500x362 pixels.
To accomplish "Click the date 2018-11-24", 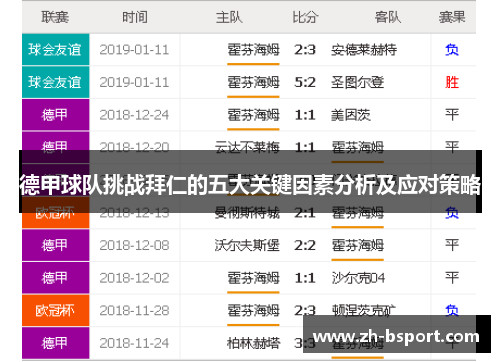I will (134, 343).
